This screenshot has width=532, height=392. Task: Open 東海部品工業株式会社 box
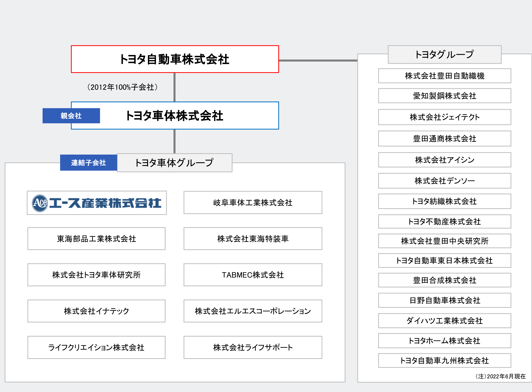(x=96, y=239)
